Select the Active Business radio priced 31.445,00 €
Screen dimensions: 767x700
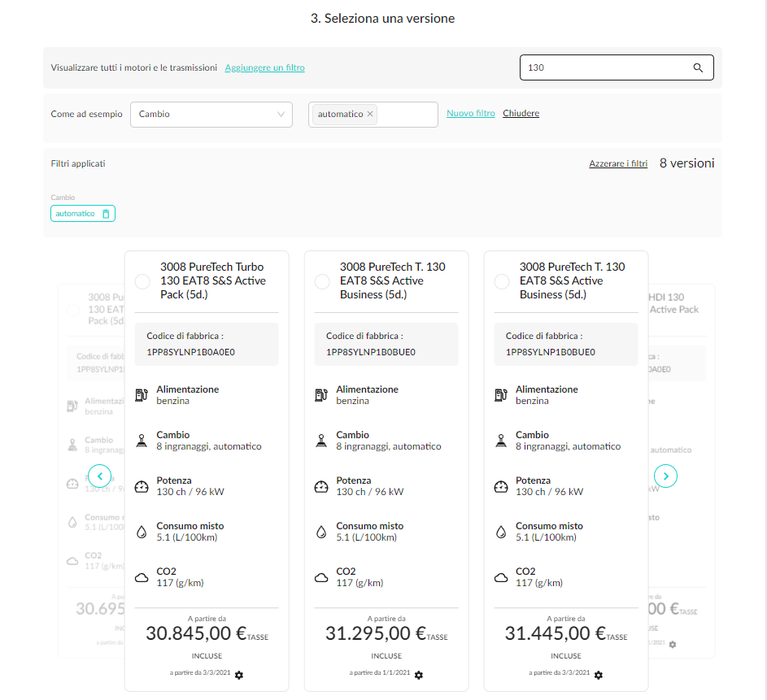pos(502,281)
